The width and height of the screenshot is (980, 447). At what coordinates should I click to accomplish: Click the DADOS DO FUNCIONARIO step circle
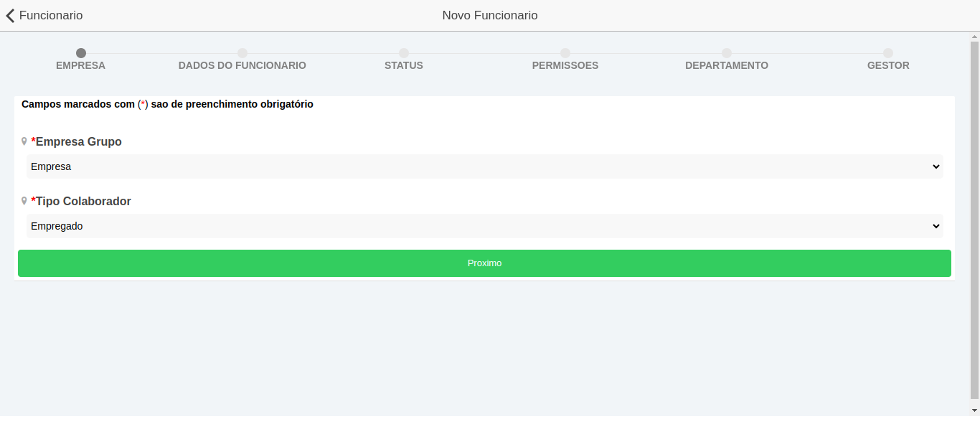pos(242,53)
